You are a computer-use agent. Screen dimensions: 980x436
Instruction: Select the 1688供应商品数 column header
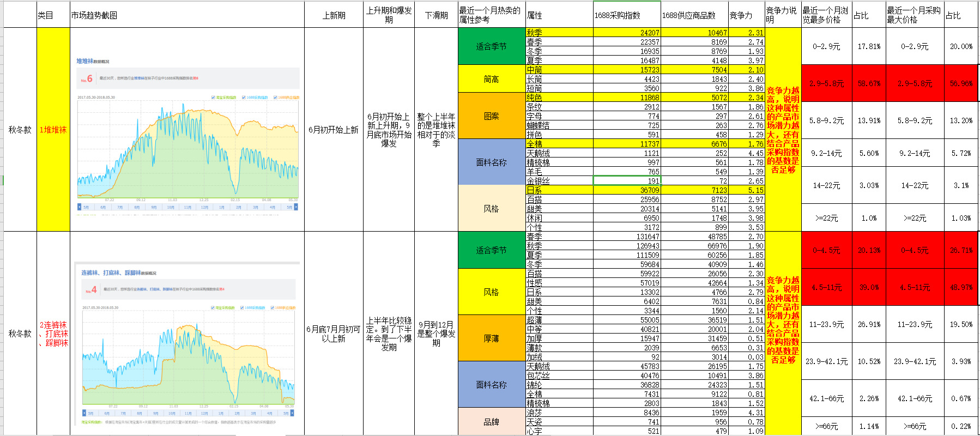coord(694,15)
